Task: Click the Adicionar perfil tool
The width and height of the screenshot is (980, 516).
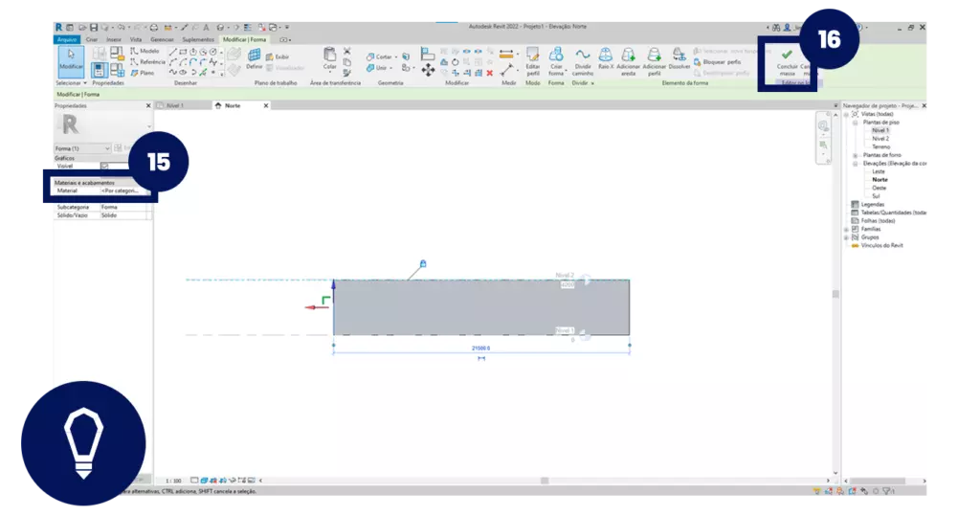Action: click(654, 61)
